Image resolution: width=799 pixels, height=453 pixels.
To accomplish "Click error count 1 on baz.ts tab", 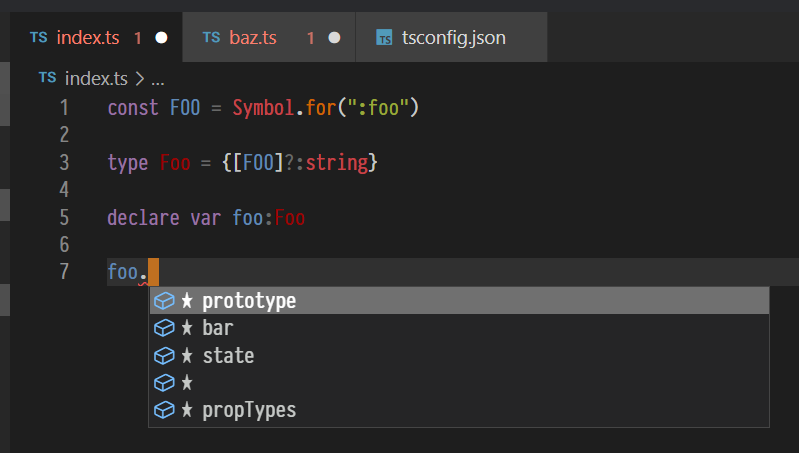I will point(310,38).
